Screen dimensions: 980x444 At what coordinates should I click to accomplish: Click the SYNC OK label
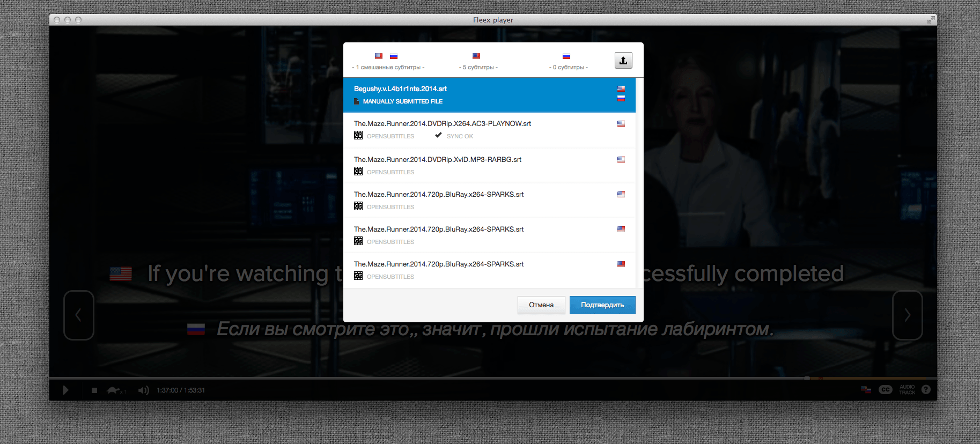(460, 136)
